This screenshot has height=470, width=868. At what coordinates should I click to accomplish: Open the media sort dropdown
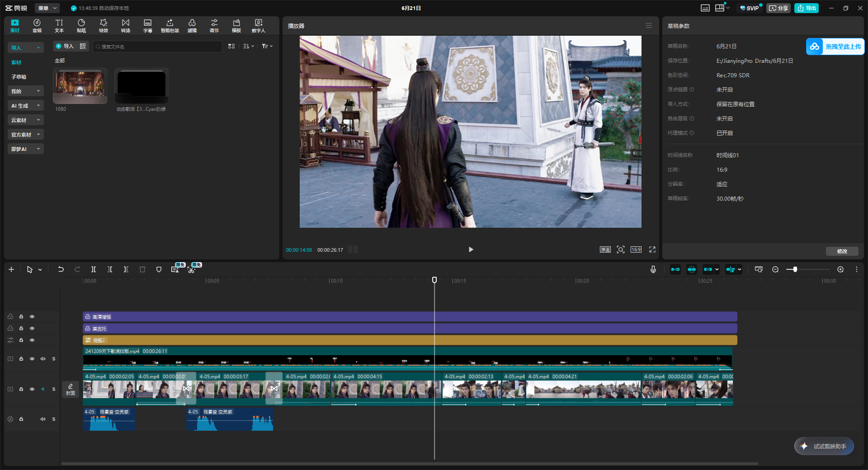click(x=249, y=46)
